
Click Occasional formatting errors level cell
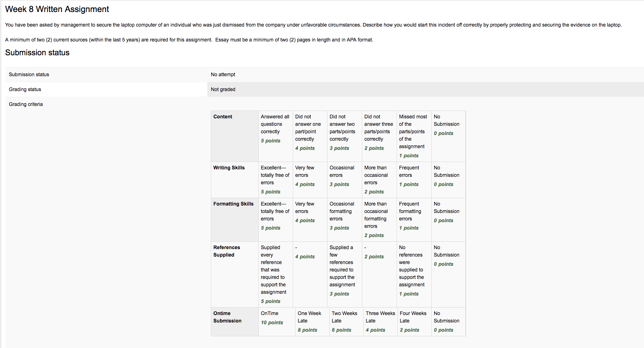[345, 220]
